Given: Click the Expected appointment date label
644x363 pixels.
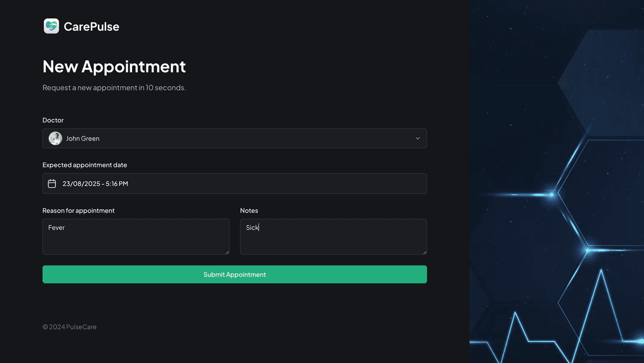Looking at the screenshot, I should pos(85,165).
